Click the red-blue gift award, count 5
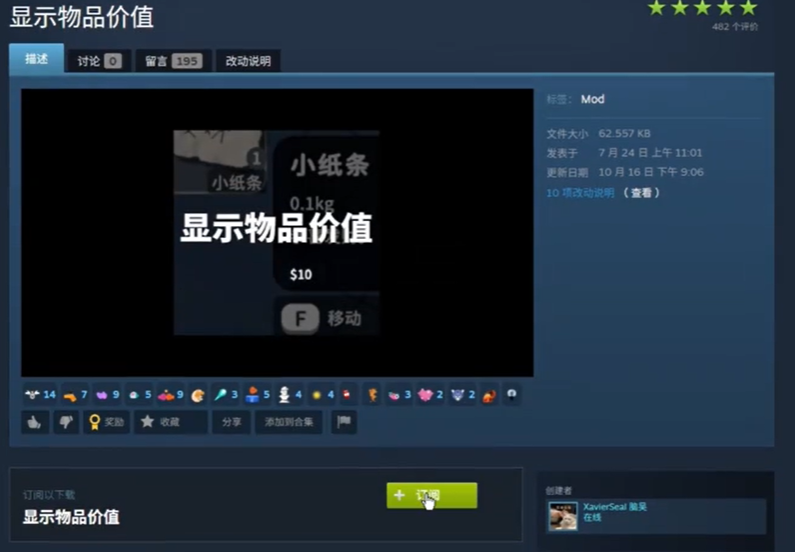This screenshot has width=795, height=552. (x=258, y=394)
